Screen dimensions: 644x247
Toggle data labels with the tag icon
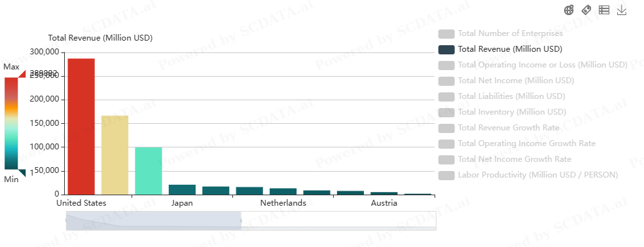click(586, 10)
